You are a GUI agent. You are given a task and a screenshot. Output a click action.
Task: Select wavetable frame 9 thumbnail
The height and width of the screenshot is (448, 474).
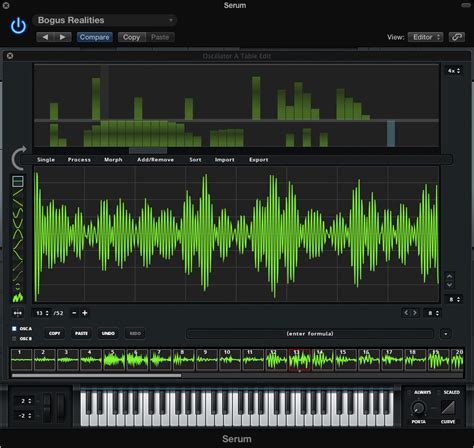(x=207, y=360)
